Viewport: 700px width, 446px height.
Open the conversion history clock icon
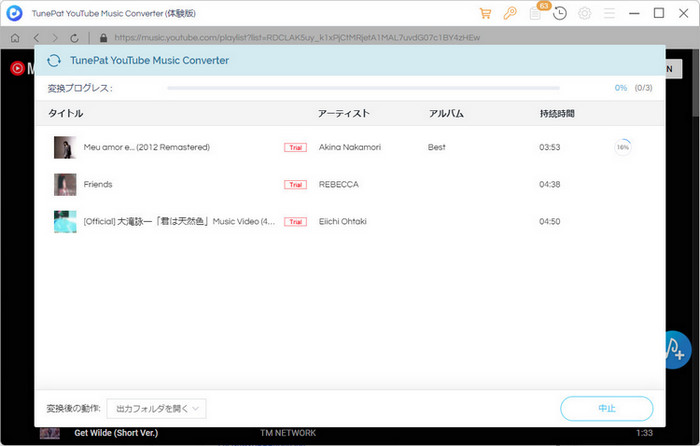[559, 13]
